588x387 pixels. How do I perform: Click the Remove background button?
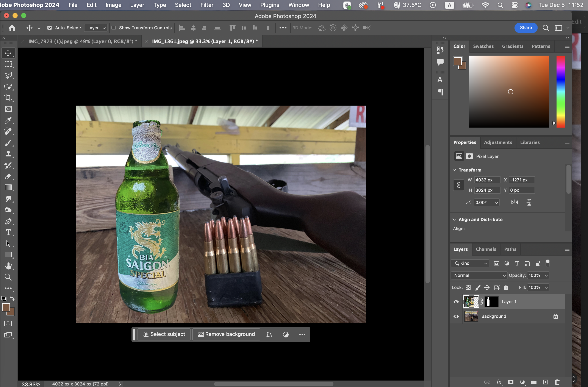[x=226, y=334]
